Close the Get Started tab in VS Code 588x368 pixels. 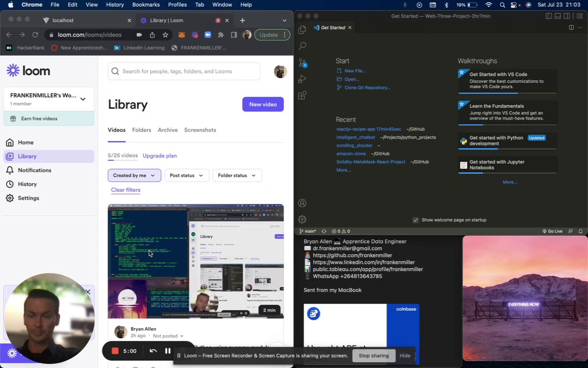(350, 28)
